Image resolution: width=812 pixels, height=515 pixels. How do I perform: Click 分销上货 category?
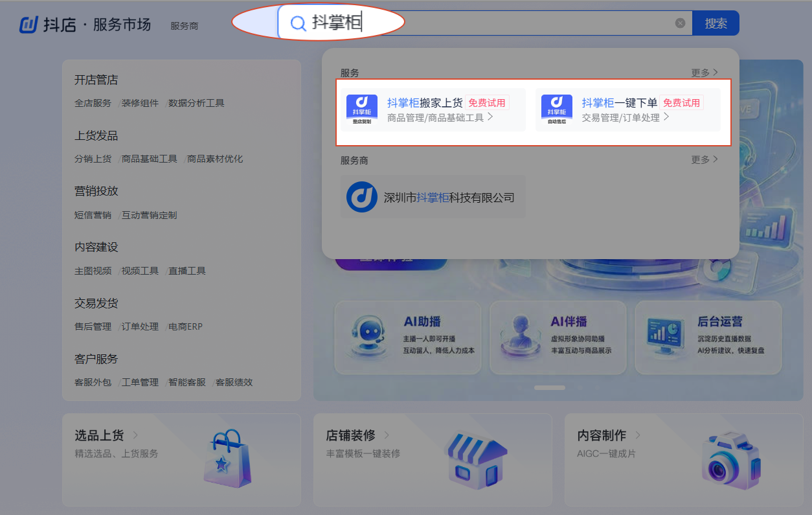93,159
